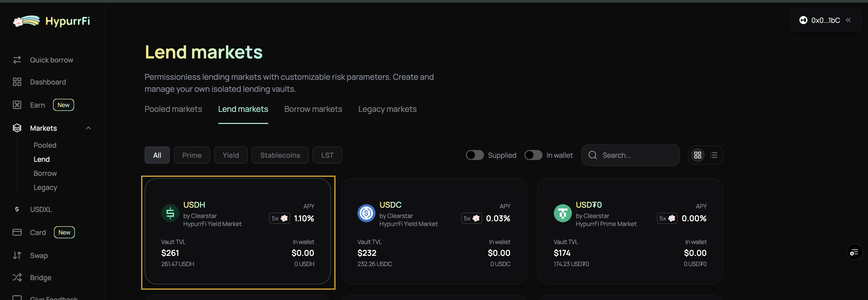Screen dimensions: 868x300
Task: Select the Swap sidebar icon
Action: (x=17, y=255)
